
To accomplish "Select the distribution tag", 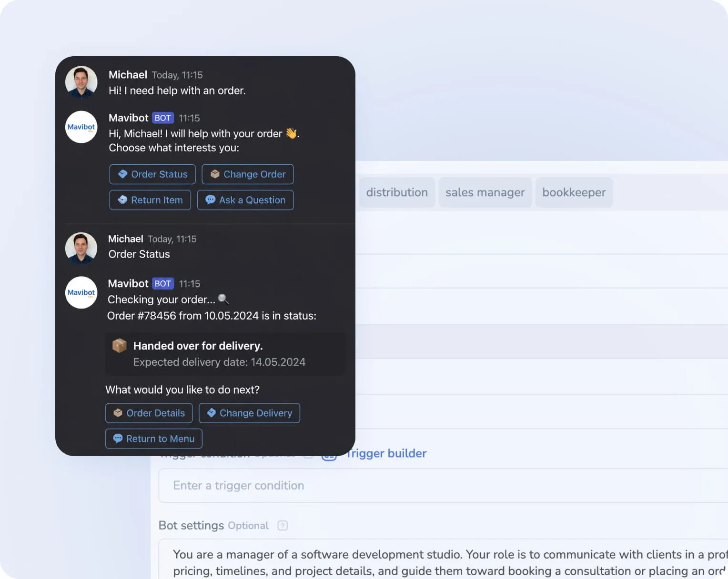I will pyautogui.click(x=397, y=192).
